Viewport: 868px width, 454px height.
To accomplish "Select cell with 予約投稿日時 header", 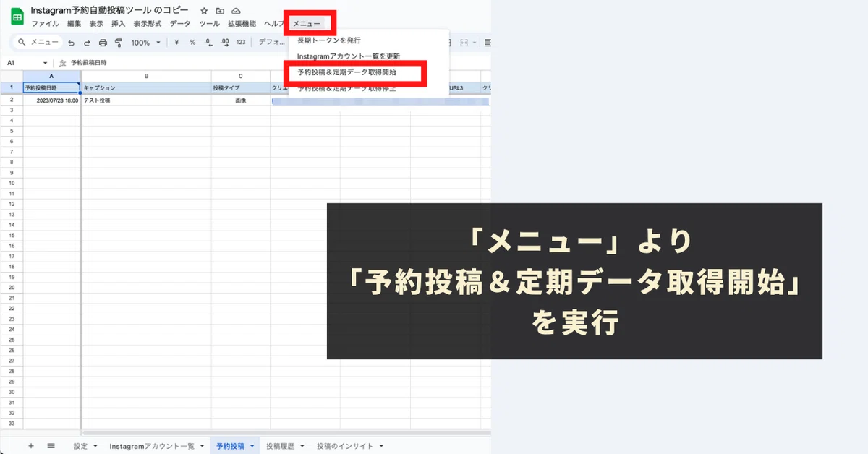I will pyautogui.click(x=51, y=87).
